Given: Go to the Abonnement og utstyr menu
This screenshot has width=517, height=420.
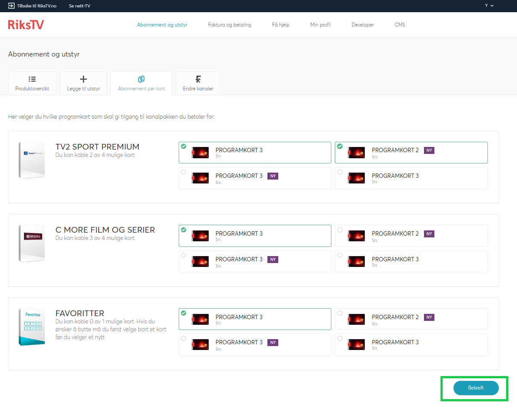Looking at the screenshot, I should tap(162, 25).
